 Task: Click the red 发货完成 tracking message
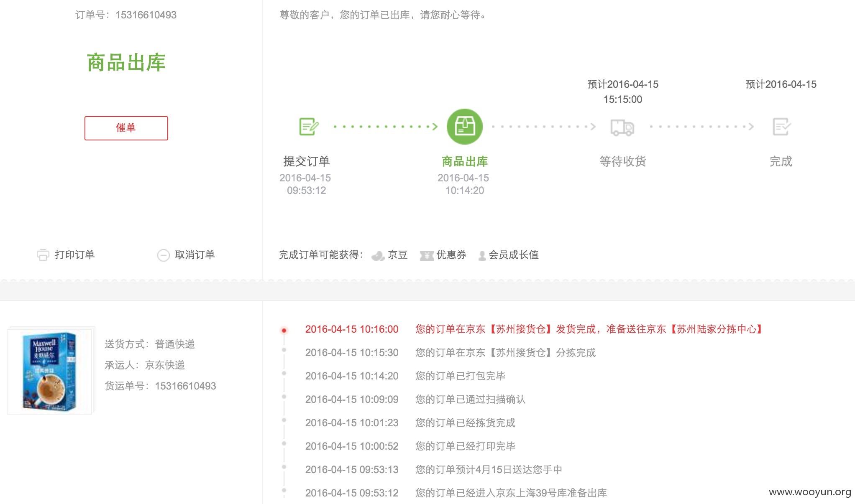pos(589,329)
